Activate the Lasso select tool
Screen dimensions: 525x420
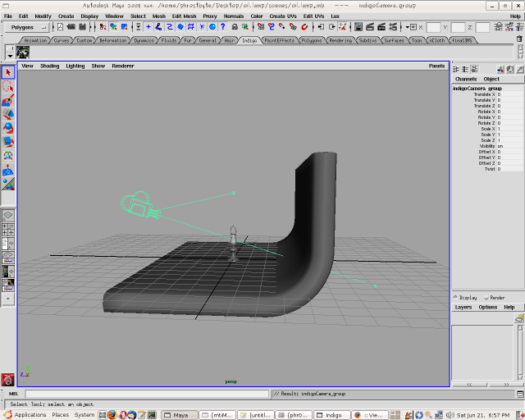pyautogui.click(x=8, y=86)
